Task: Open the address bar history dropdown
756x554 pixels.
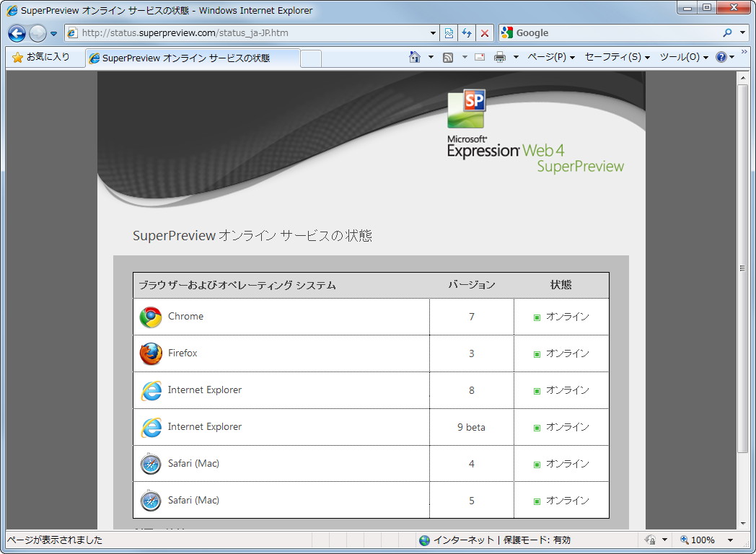Action: coord(431,33)
